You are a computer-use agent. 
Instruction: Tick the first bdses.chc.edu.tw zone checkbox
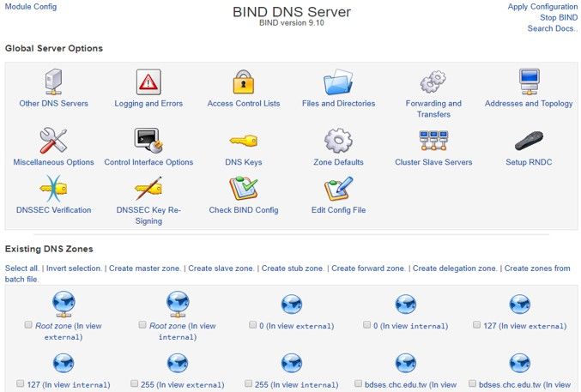[358, 383]
